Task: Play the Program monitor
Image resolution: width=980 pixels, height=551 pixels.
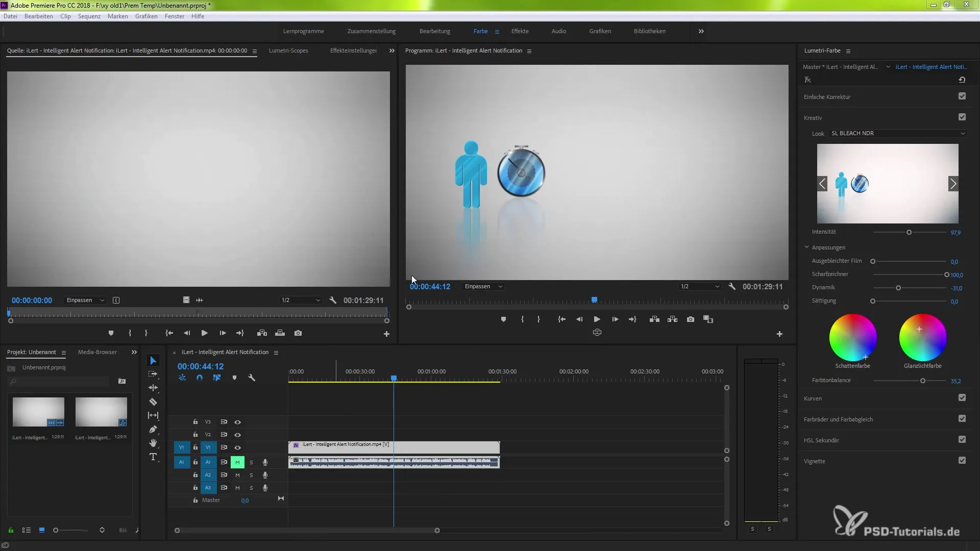Action: (597, 319)
